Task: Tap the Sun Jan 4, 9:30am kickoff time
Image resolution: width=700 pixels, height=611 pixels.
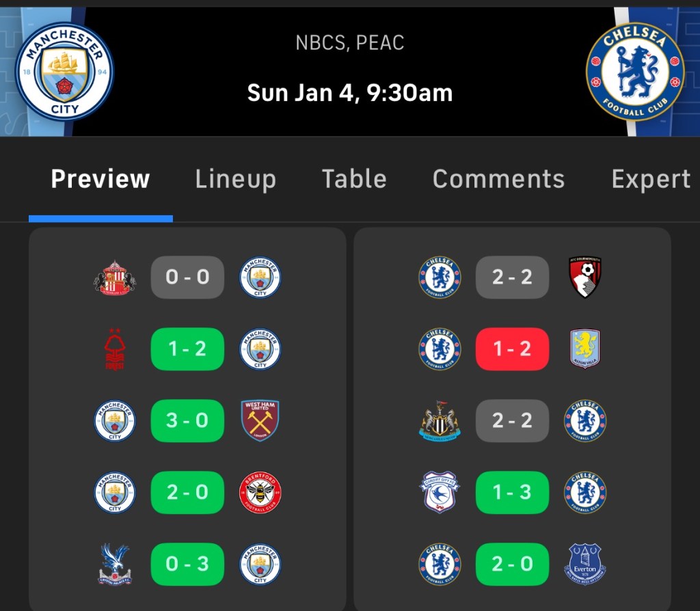Action: click(x=350, y=93)
